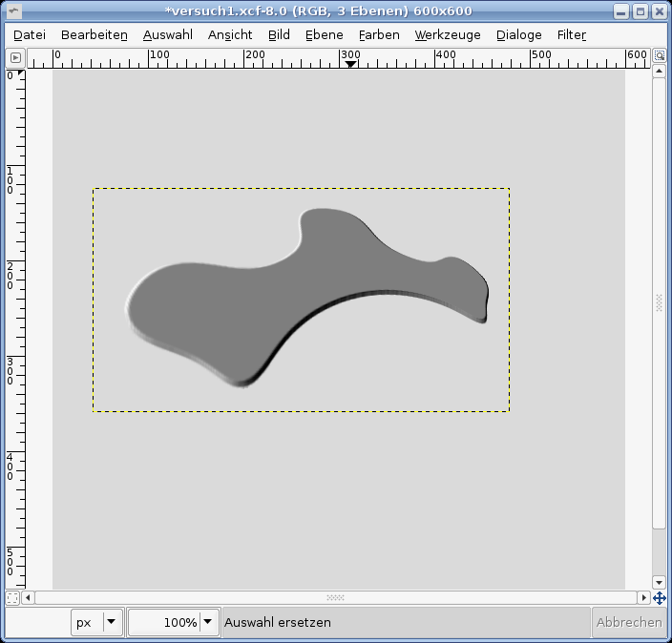Click vertical scrollbar up arrow
Image resolution: width=672 pixels, height=643 pixels.
[x=660, y=72]
